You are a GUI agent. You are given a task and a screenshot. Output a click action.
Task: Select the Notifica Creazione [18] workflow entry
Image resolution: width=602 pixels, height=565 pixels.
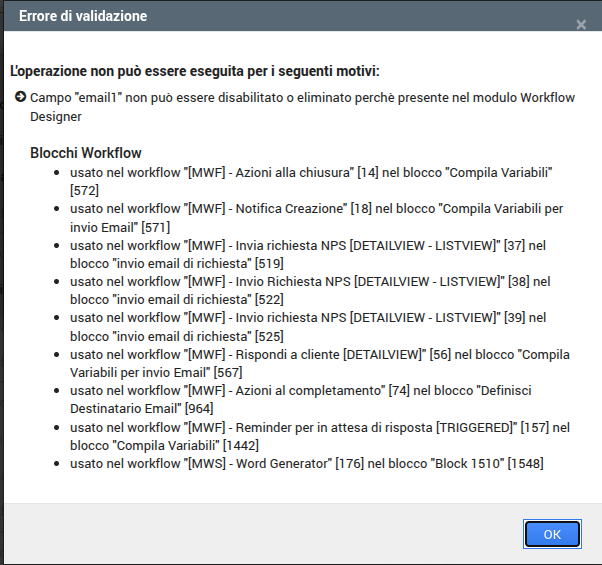[316, 218]
